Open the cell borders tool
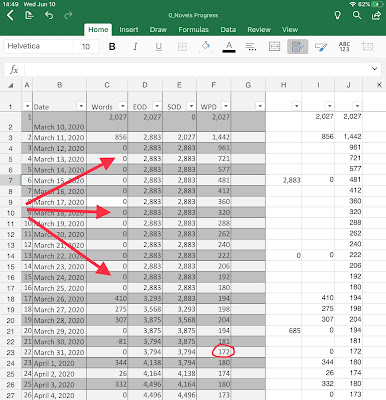The width and height of the screenshot is (386, 400). pyautogui.click(x=182, y=47)
